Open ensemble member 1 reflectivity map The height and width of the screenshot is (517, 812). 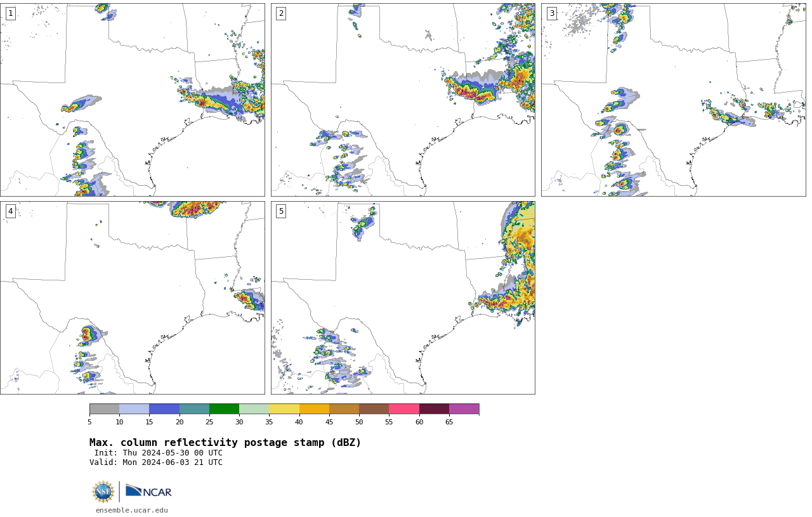tap(133, 100)
